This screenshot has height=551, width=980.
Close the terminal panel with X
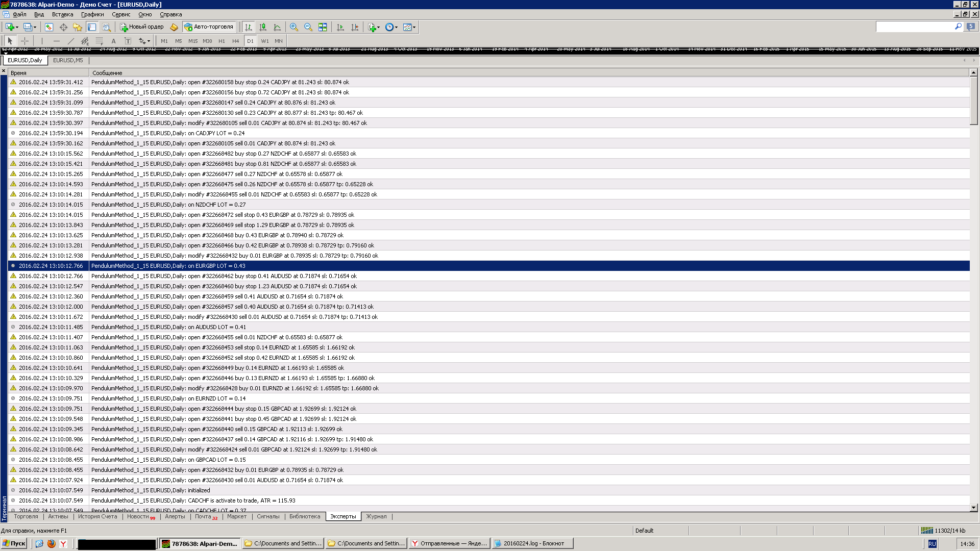click(x=4, y=71)
